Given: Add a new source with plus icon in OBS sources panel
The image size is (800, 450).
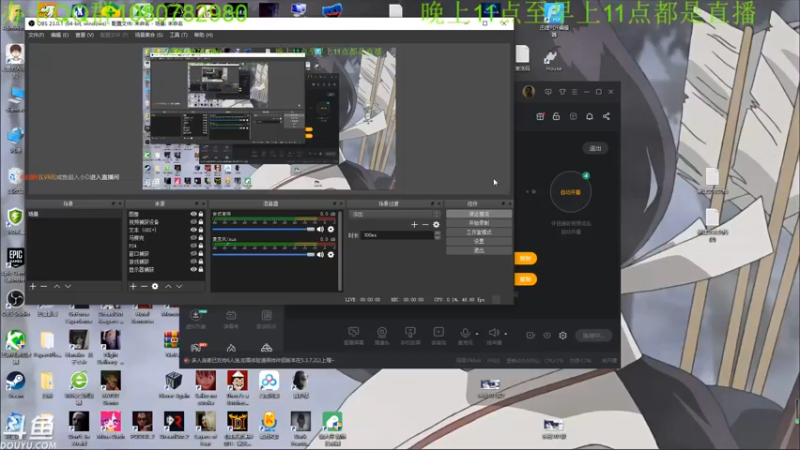Looking at the screenshot, I should pyautogui.click(x=133, y=287).
